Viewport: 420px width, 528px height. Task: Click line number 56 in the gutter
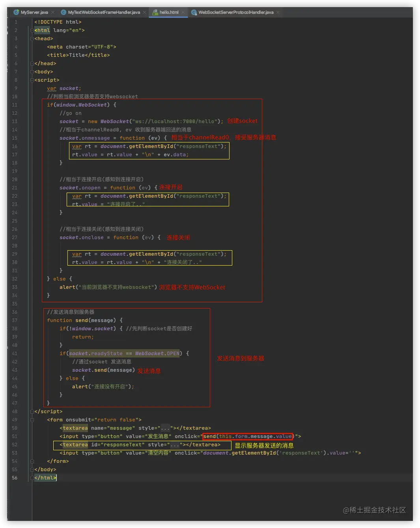(x=15, y=478)
